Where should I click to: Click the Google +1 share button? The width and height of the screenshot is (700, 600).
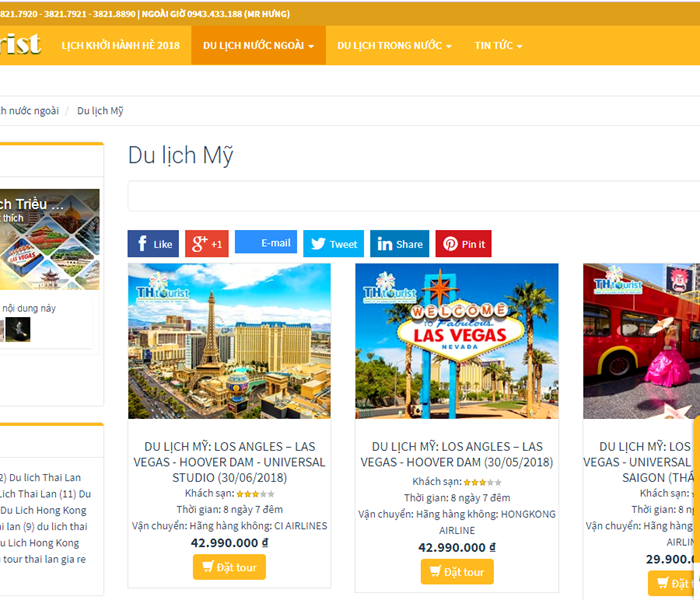pos(207,244)
